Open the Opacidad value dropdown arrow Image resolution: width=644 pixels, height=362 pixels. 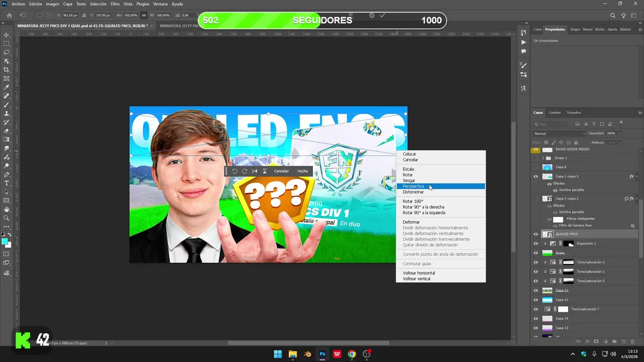[x=620, y=133]
